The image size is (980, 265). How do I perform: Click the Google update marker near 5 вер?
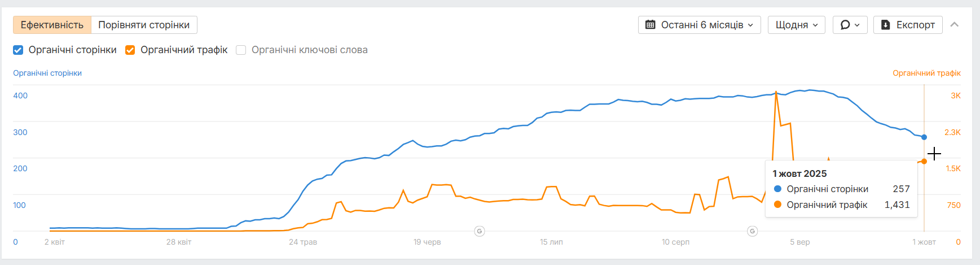(752, 231)
